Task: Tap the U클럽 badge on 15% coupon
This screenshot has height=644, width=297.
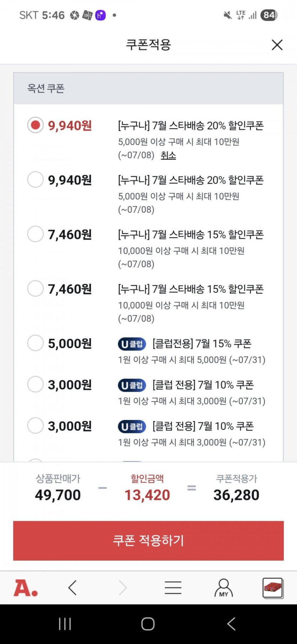Action: click(x=132, y=344)
